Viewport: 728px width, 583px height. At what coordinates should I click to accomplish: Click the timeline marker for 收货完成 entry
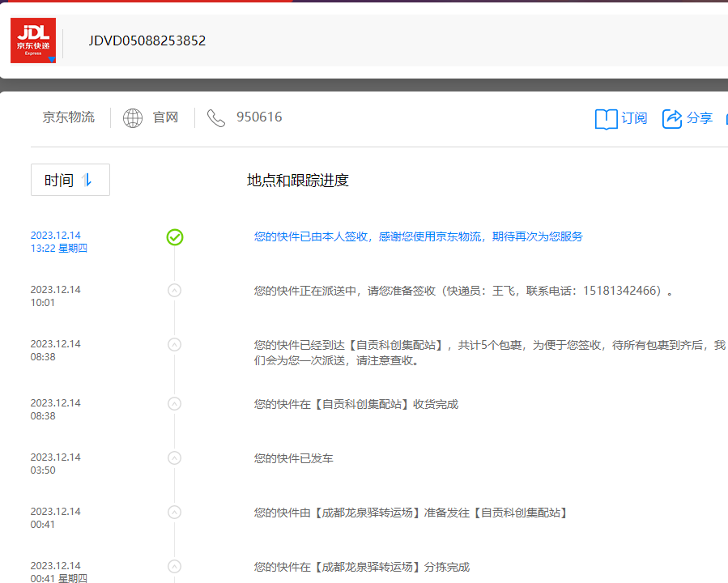click(175, 404)
